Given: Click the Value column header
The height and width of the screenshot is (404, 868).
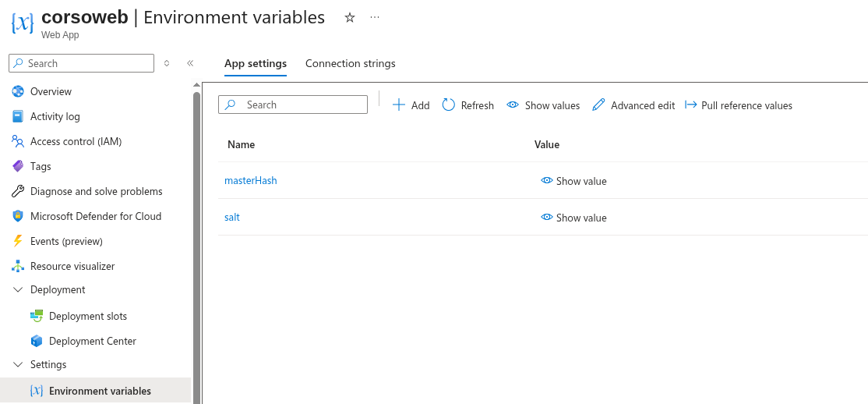Looking at the screenshot, I should pyautogui.click(x=547, y=144).
